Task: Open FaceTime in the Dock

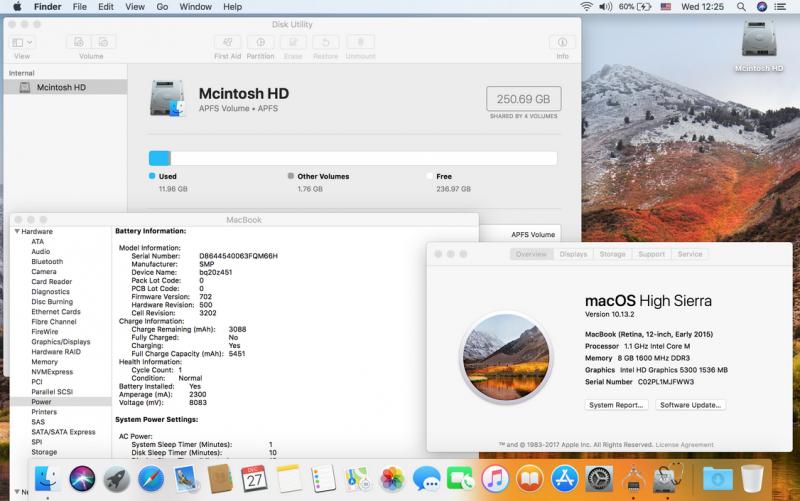Action: point(461,479)
